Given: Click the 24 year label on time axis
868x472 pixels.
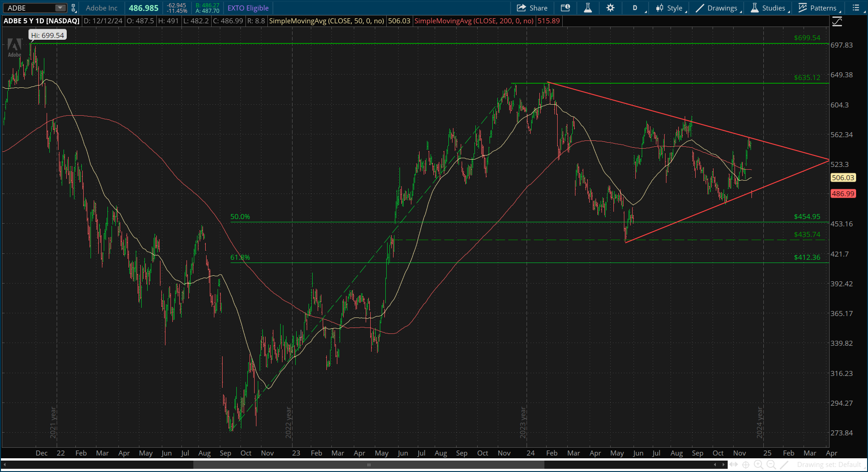Looking at the screenshot, I should (530, 453).
